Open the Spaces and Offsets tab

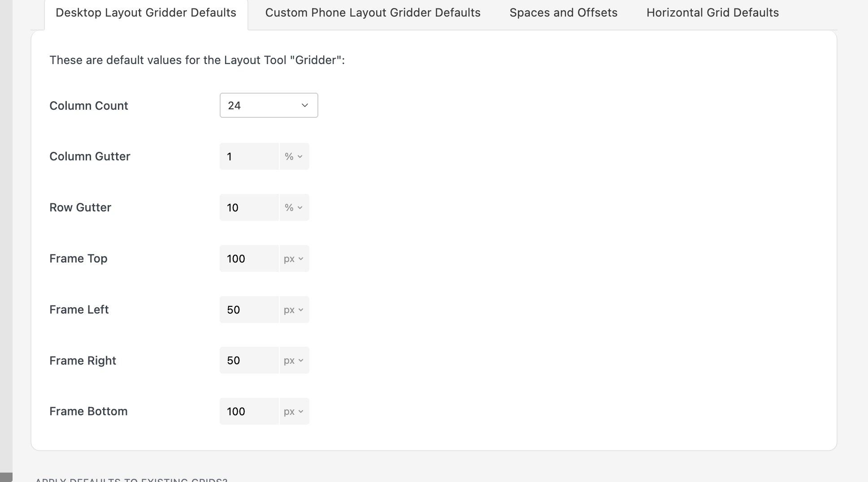coord(564,13)
